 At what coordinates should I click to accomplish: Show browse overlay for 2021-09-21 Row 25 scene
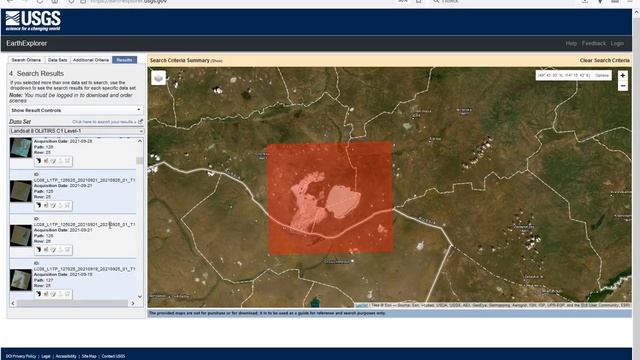tap(46, 205)
